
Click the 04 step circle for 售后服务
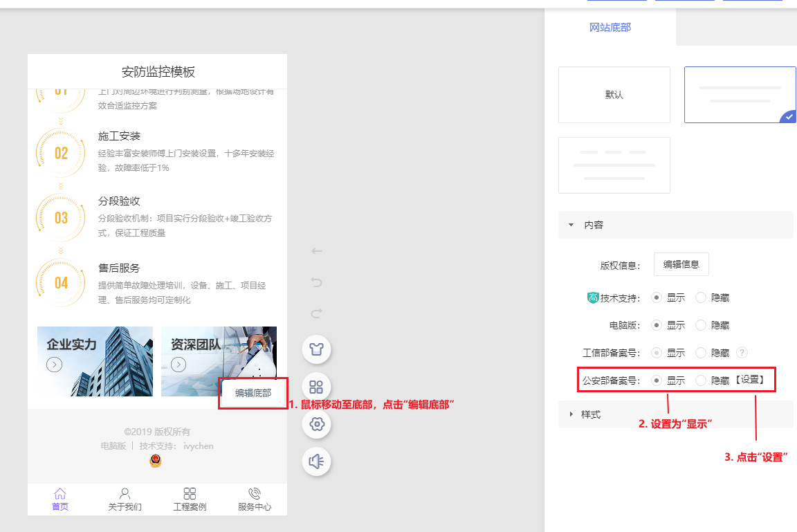[x=61, y=283]
